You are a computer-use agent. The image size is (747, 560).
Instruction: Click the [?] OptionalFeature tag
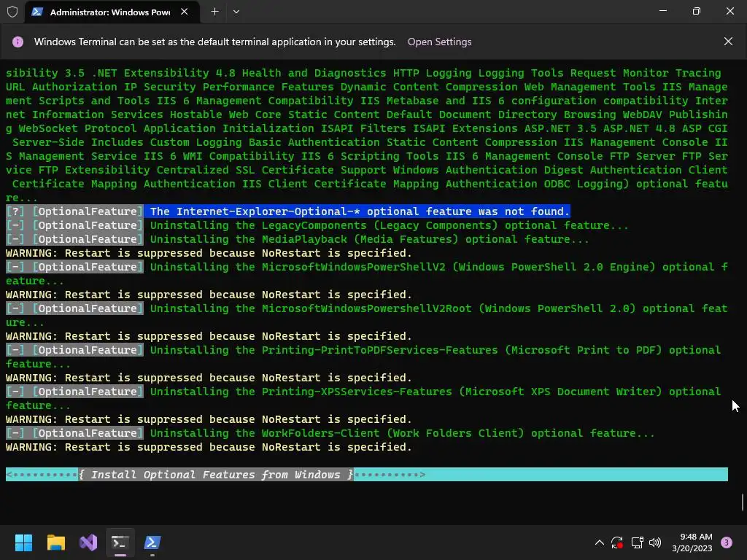74,211
